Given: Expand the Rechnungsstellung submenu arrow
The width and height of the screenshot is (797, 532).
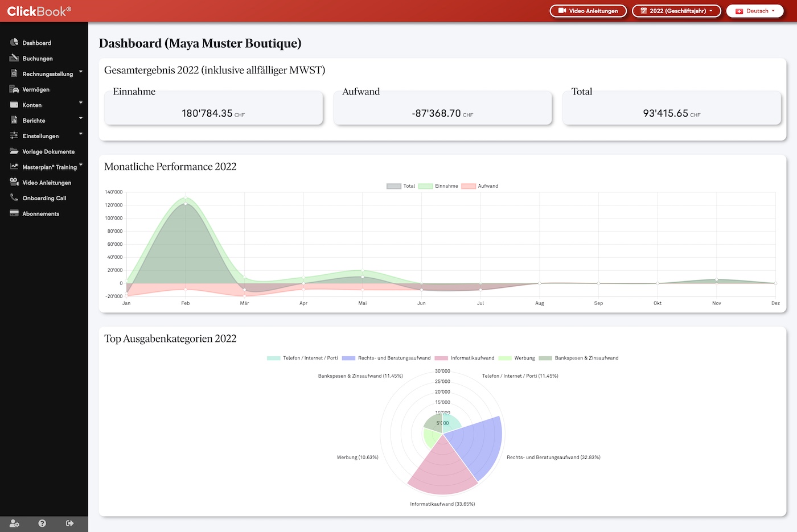Looking at the screenshot, I should point(81,72).
